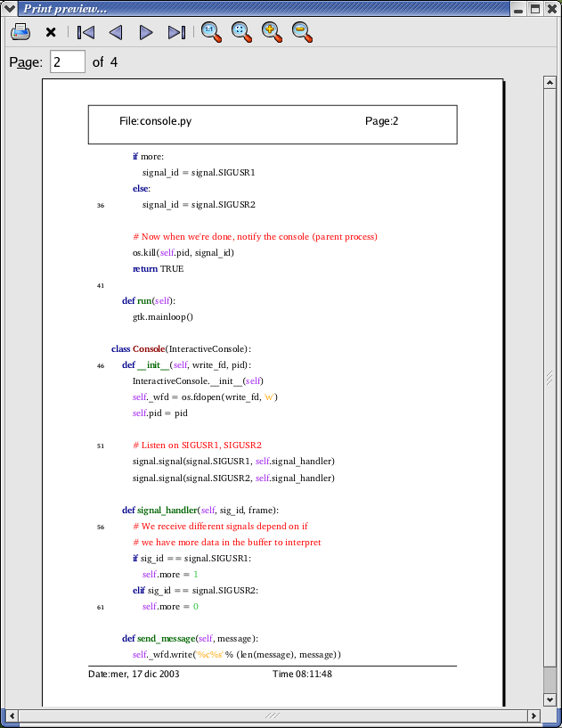This screenshot has height=728, width=562.
Task: Zoom in on the page preview
Action: [272, 32]
